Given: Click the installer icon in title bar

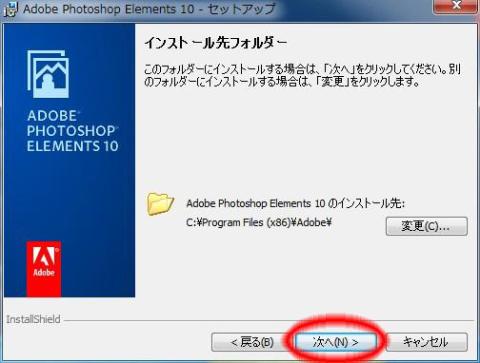Looking at the screenshot, I should pos(11,9).
